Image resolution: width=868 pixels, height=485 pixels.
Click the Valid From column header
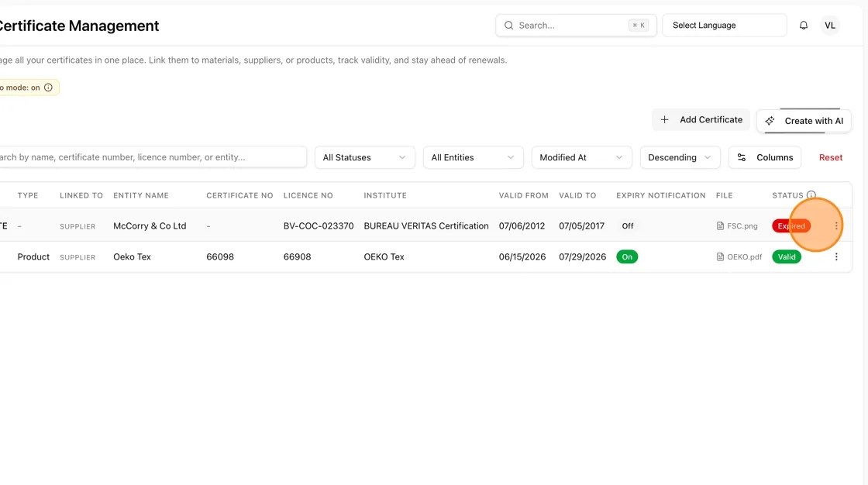point(523,195)
